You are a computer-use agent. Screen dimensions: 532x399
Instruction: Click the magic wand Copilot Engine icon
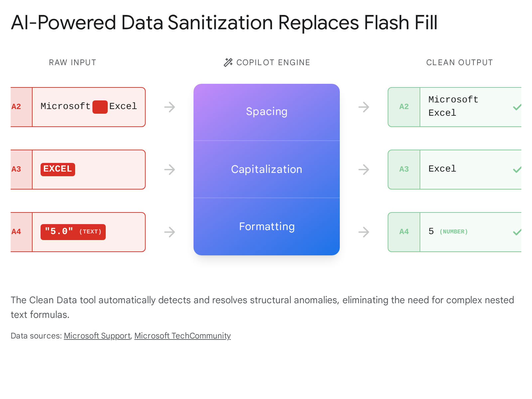click(228, 63)
